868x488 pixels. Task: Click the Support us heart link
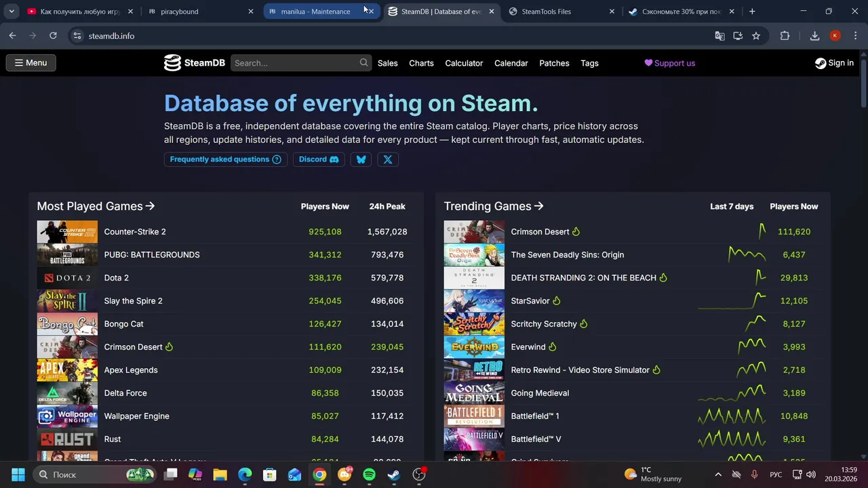[x=669, y=63]
